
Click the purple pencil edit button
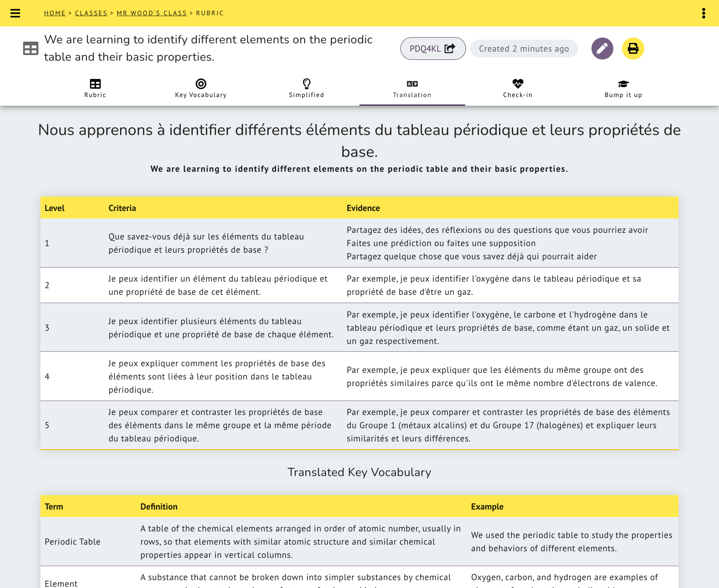[x=602, y=49]
